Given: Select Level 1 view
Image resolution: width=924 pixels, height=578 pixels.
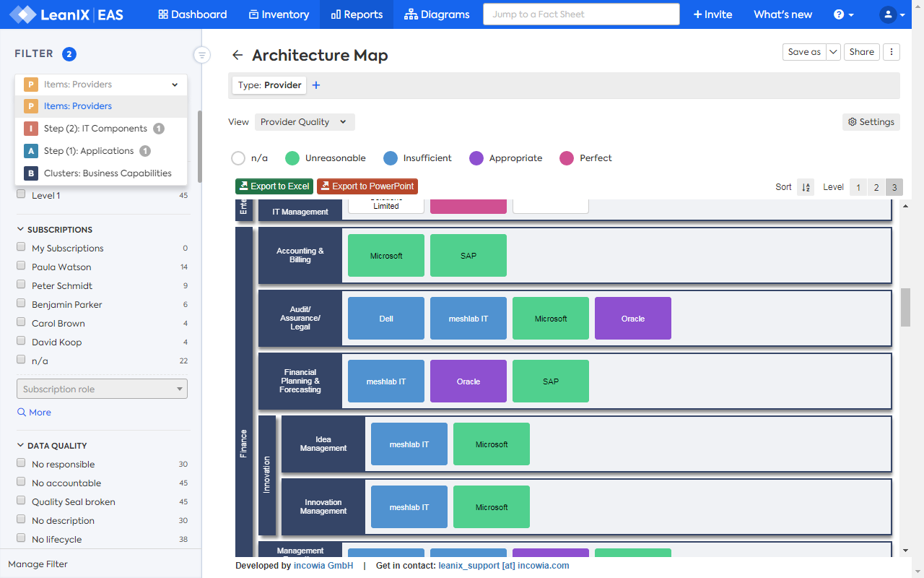Looking at the screenshot, I should point(858,187).
